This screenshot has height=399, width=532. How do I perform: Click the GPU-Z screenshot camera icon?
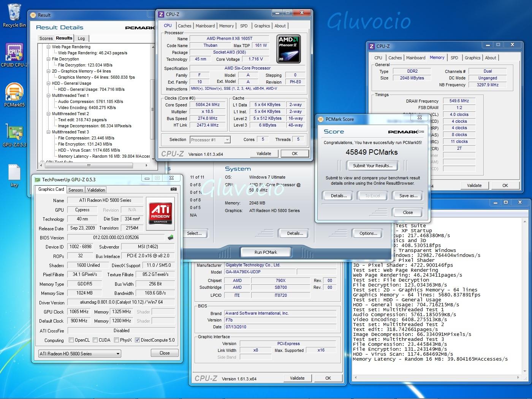point(174,189)
